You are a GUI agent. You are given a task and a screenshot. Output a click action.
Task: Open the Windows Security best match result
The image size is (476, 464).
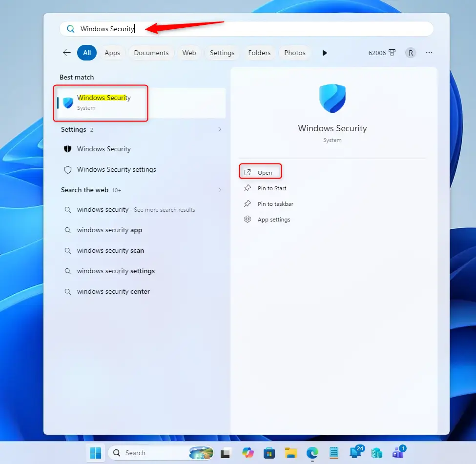[142, 103]
